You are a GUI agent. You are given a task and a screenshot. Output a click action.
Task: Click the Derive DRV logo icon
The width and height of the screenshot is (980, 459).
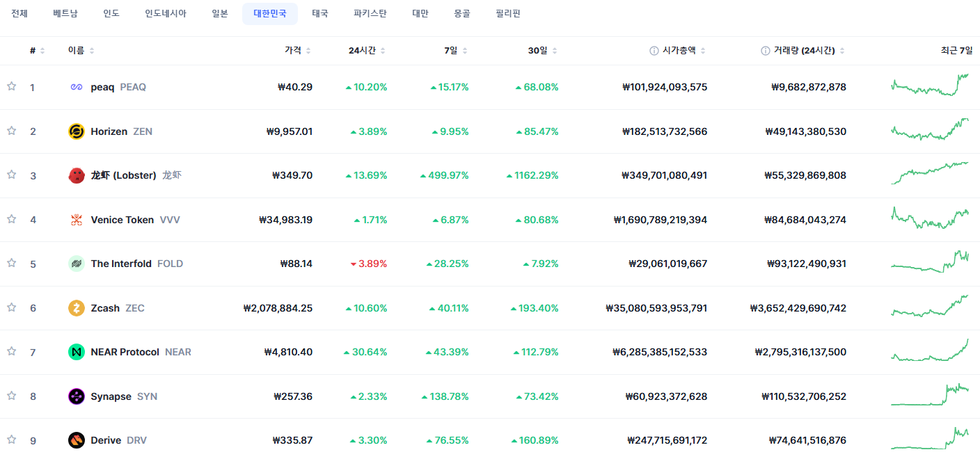(x=77, y=440)
